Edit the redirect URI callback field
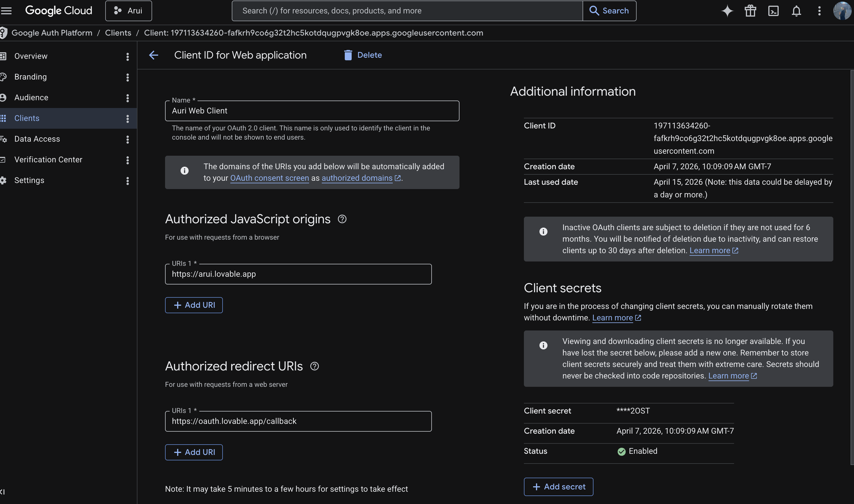Screen dimensions: 854x504 [x=298, y=421]
